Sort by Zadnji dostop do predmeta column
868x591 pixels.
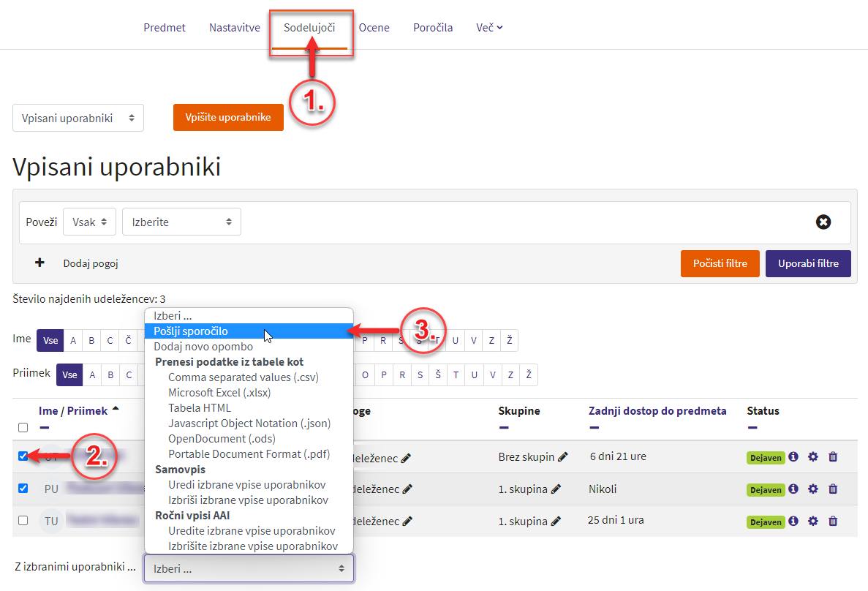(657, 411)
